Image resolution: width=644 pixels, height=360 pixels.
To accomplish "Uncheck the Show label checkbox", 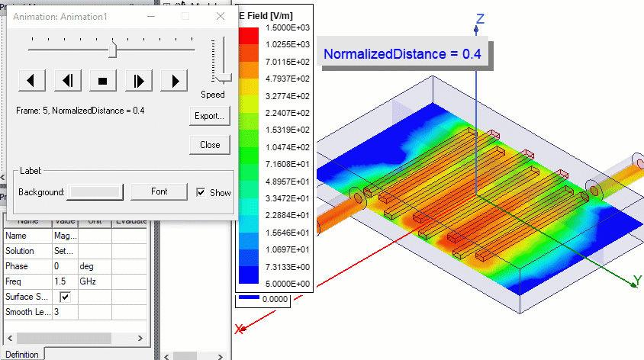I will click(x=201, y=192).
